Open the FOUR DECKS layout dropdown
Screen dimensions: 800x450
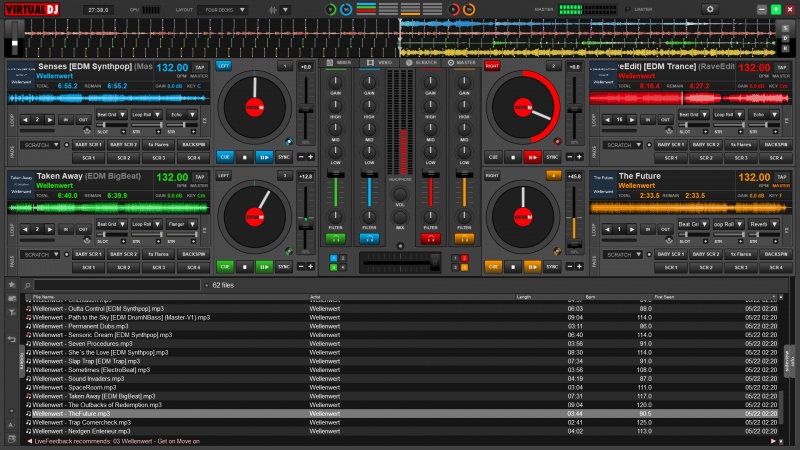[223, 10]
